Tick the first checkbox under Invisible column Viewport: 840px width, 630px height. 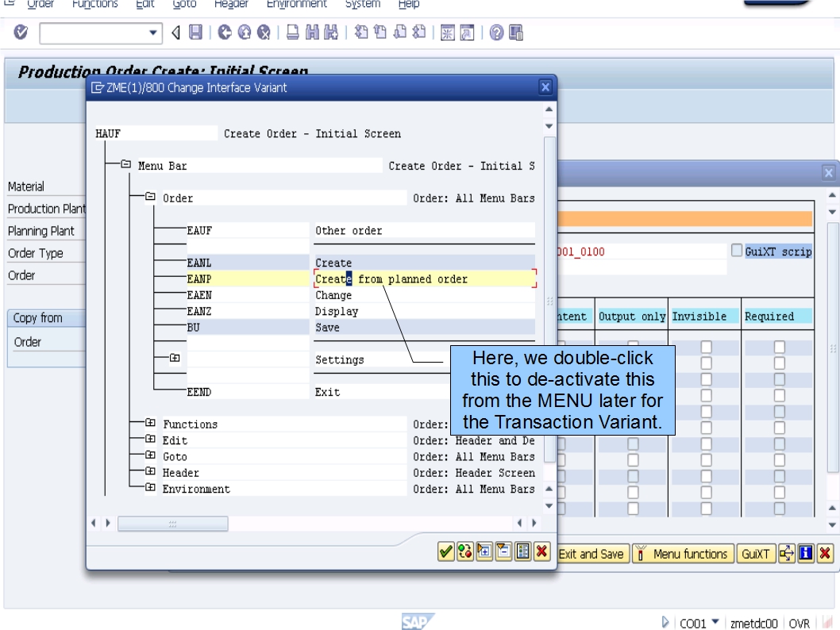pyautogui.click(x=706, y=348)
